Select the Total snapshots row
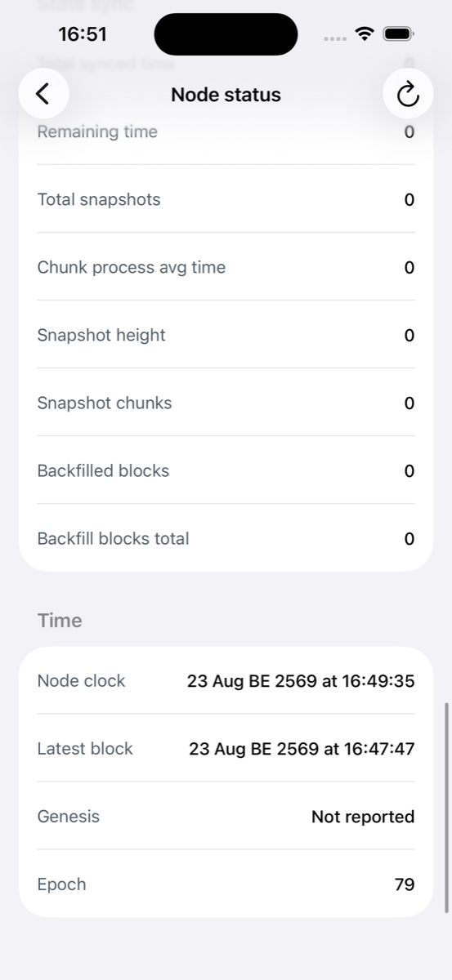The height and width of the screenshot is (980, 452). [226, 199]
